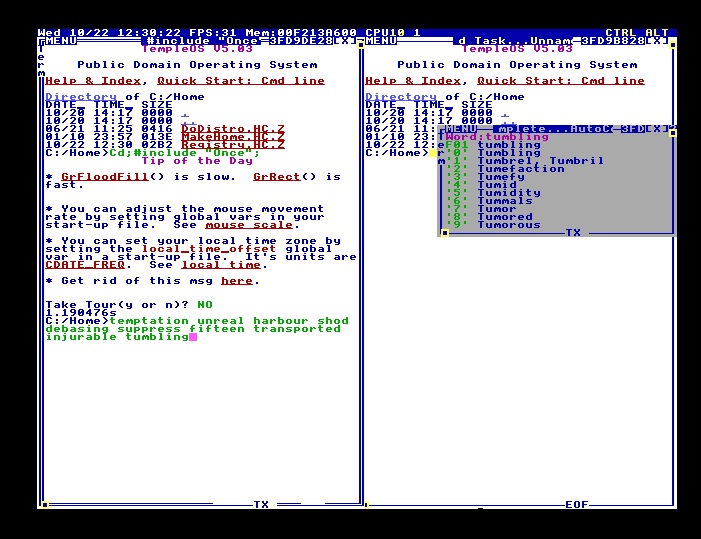Close the left terminal window with [X]
Image resolution: width=701 pixels, height=539 pixels.
tap(345, 41)
